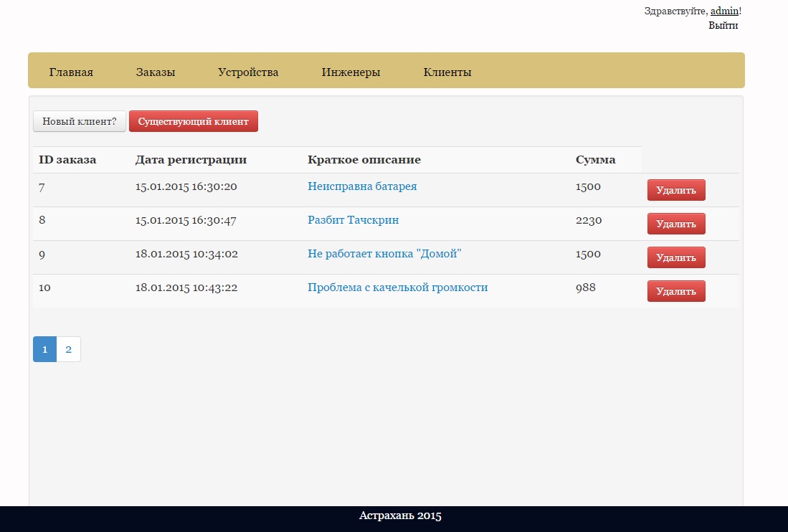Open the Клиенты menu item

pos(447,72)
